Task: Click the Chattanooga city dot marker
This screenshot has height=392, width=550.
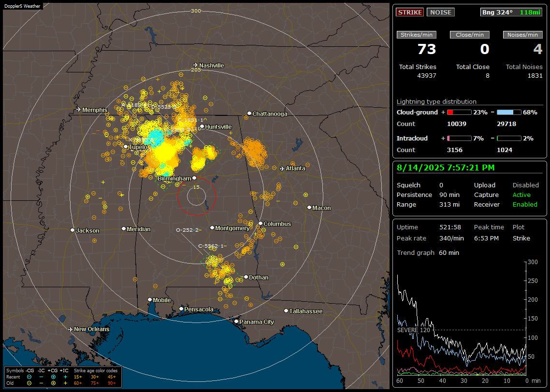Action: (249, 113)
